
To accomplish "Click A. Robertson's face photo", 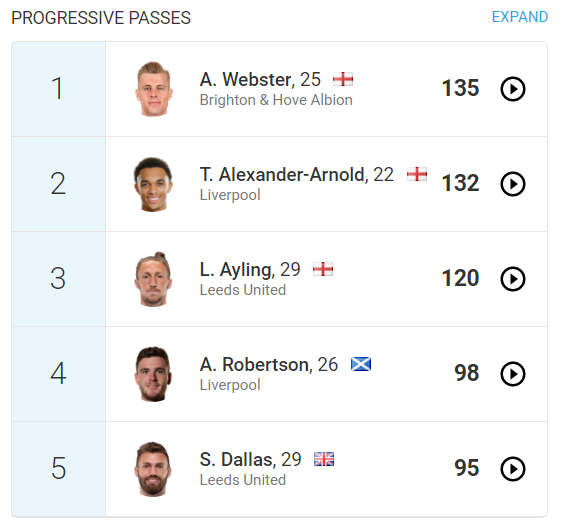I will click(x=153, y=374).
